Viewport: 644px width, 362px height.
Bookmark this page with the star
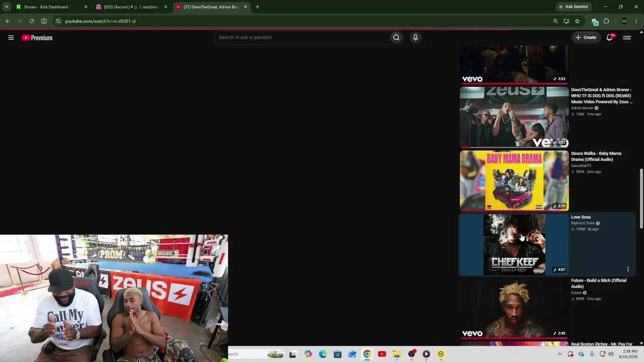pos(577,21)
